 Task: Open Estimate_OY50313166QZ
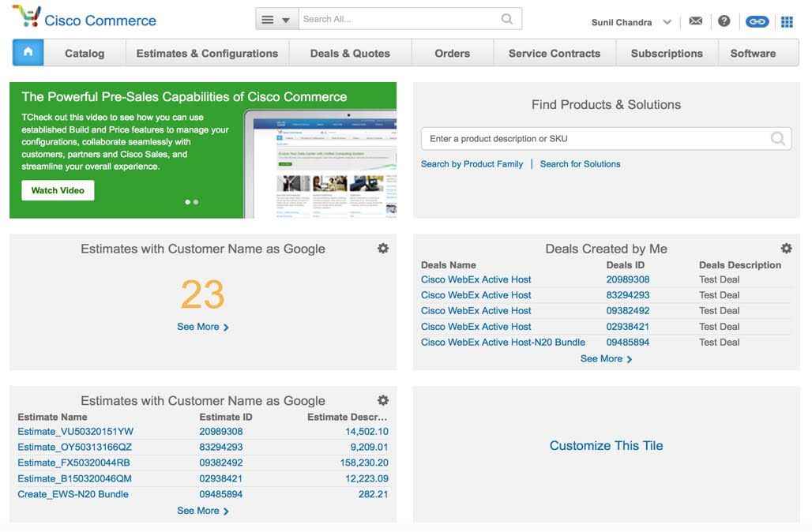coord(74,447)
